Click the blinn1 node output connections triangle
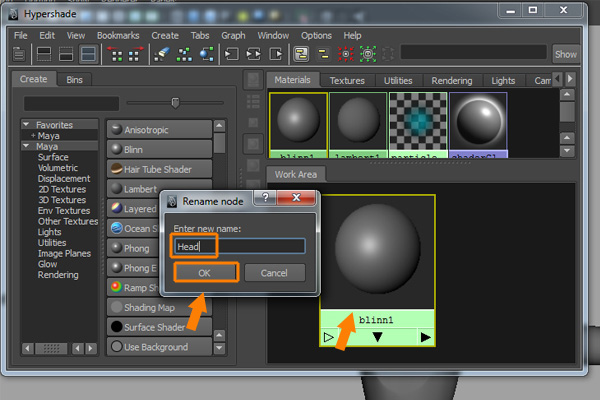 pos(426,337)
